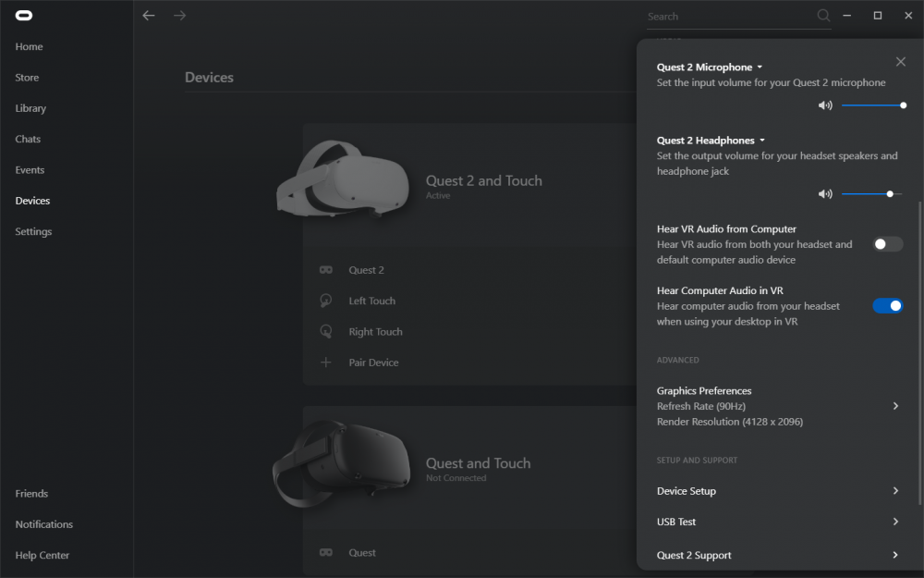Screen dimensions: 924x578
Task: Click the search magnifier icon
Action: pos(823,16)
